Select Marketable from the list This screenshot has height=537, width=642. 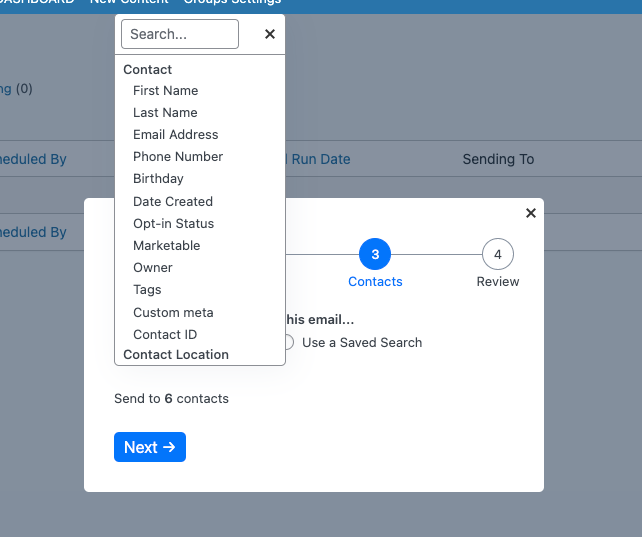166,246
